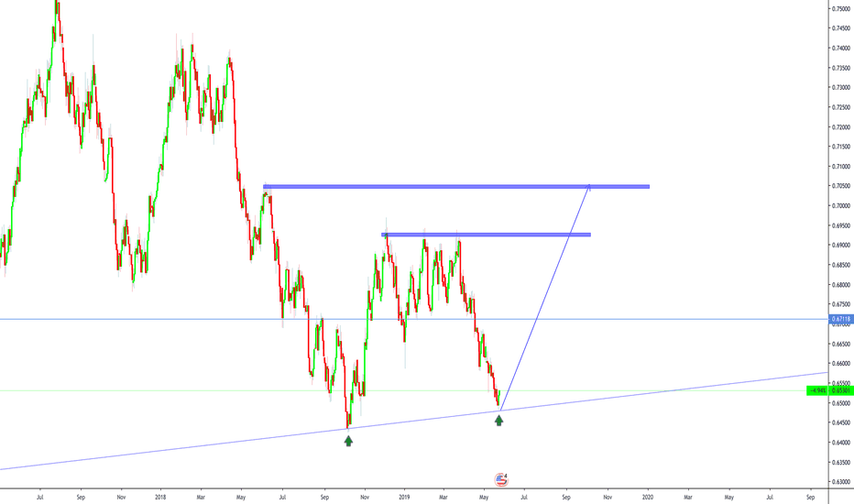Click the 0.63500 price axis label

842,462
